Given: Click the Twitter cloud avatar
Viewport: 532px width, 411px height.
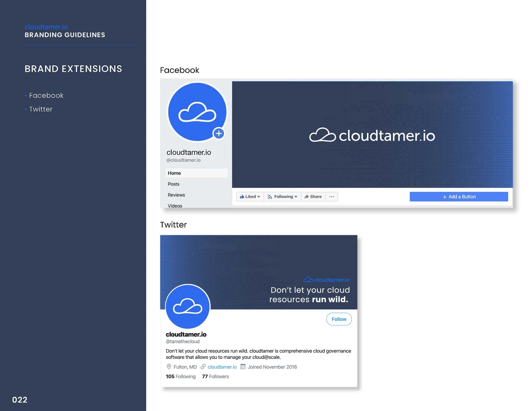Looking at the screenshot, I should [x=188, y=306].
